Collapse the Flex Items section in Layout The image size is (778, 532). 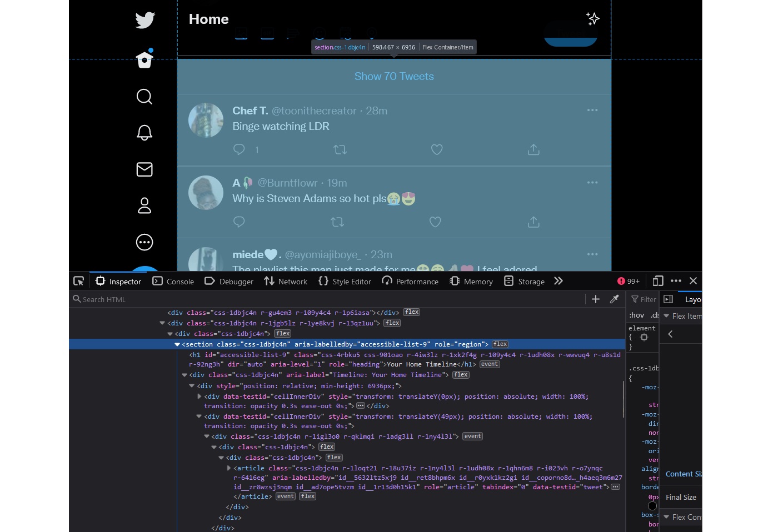click(x=666, y=315)
